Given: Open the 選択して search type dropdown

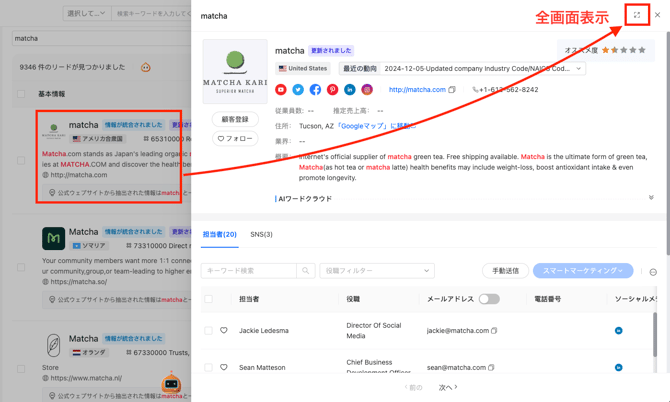Looking at the screenshot, I should pyautogui.click(x=87, y=13).
